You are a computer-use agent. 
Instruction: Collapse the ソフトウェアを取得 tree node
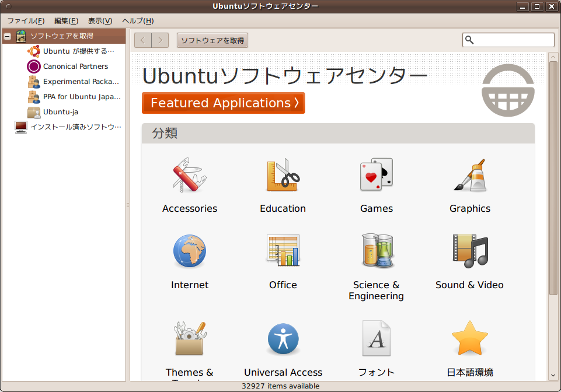pyautogui.click(x=7, y=36)
